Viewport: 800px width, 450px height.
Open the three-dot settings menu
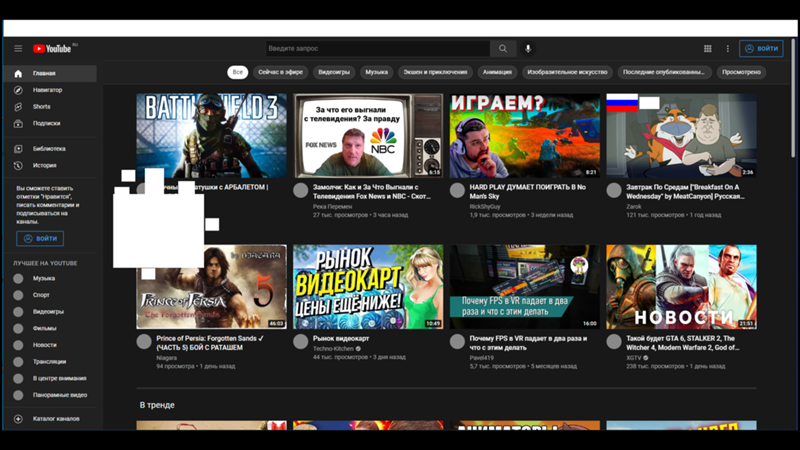[728, 48]
